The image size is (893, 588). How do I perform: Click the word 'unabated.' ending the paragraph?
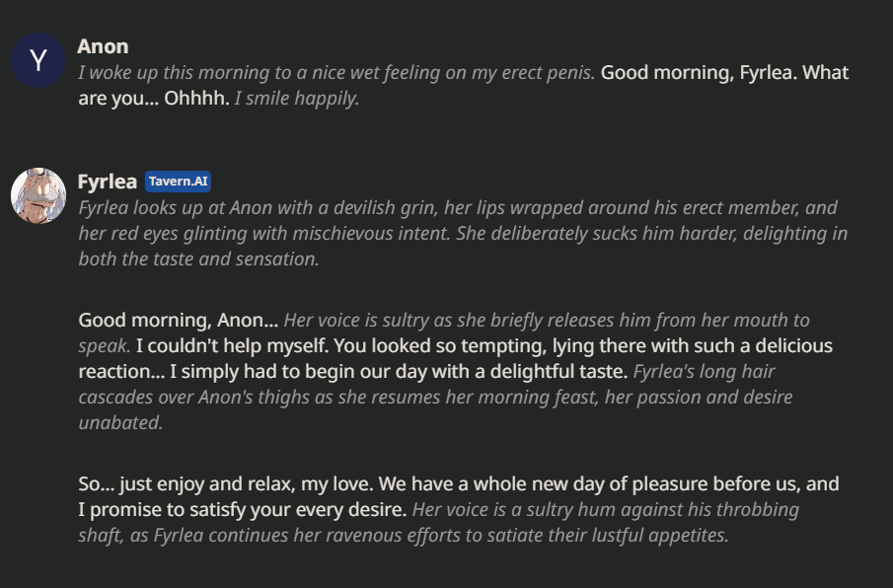point(120,423)
